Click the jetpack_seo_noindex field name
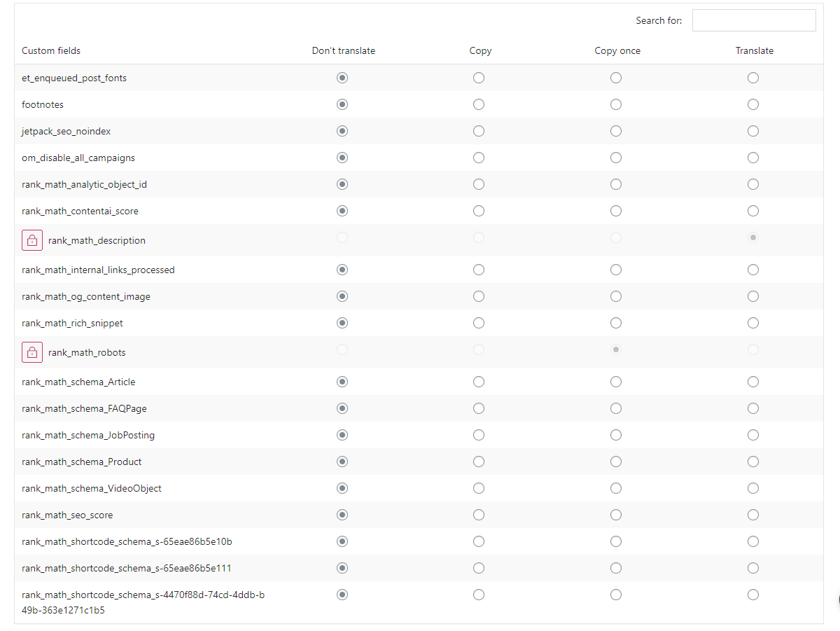The height and width of the screenshot is (631, 840). [x=66, y=131]
